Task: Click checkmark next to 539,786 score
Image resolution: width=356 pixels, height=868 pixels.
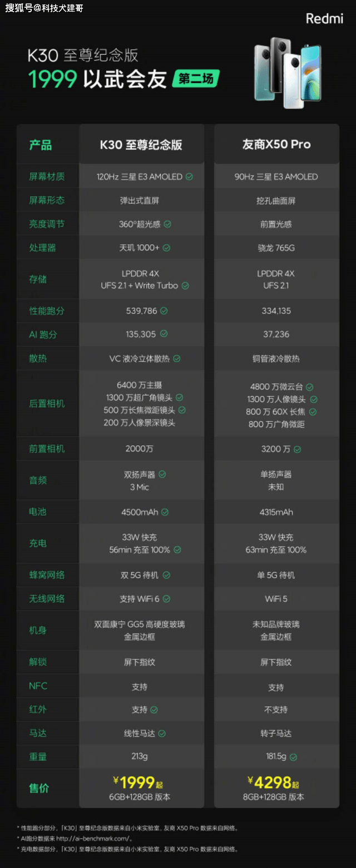Action: pyautogui.click(x=164, y=311)
